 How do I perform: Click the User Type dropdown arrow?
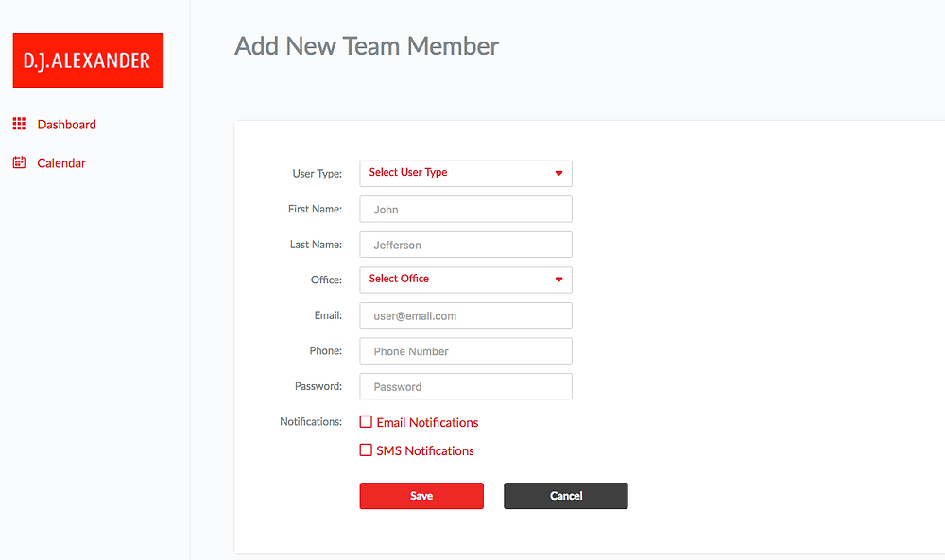tap(558, 174)
